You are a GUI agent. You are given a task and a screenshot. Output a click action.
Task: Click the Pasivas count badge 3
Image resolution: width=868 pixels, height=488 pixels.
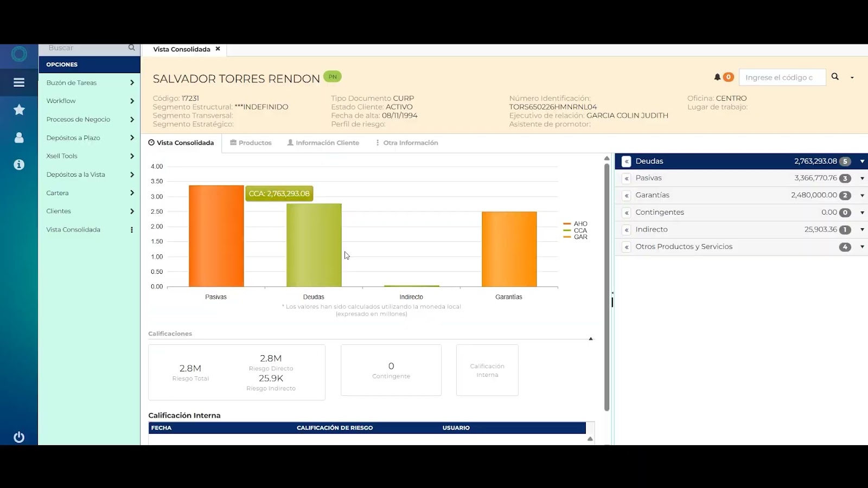coord(845,178)
